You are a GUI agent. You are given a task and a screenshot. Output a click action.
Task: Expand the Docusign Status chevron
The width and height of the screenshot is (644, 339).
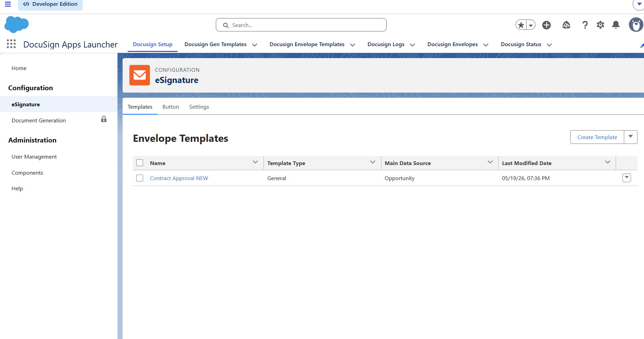pyautogui.click(x=549, y=45)
